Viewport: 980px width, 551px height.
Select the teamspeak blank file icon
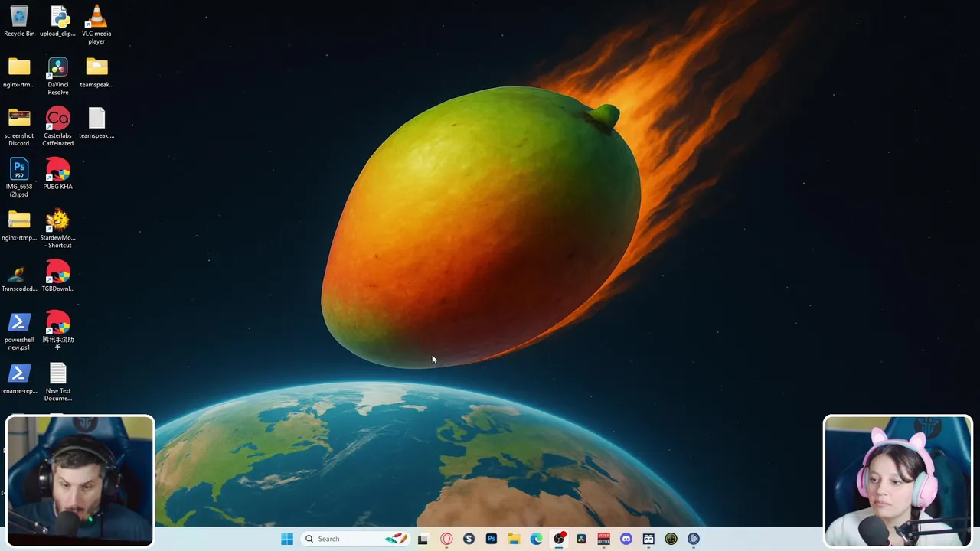point(96,122)
